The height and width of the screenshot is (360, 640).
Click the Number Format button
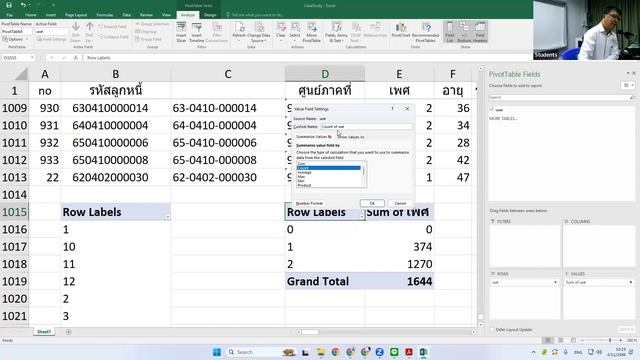309,203
